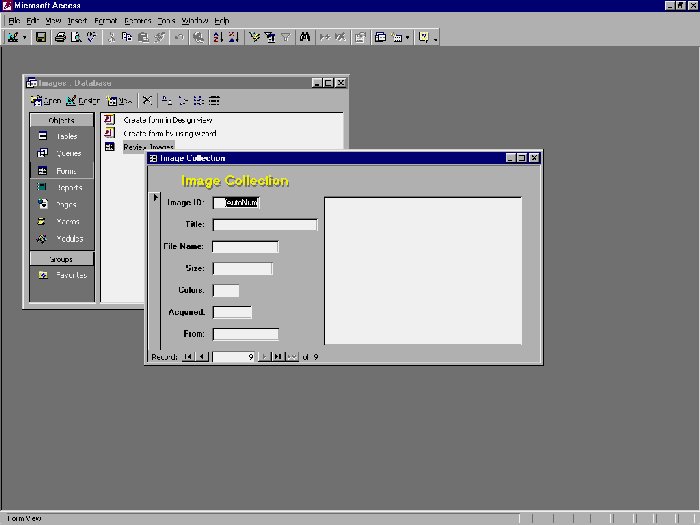Select Queries in the Objects pane
This screenshot has width=700, height=525.
click(61, 153)
